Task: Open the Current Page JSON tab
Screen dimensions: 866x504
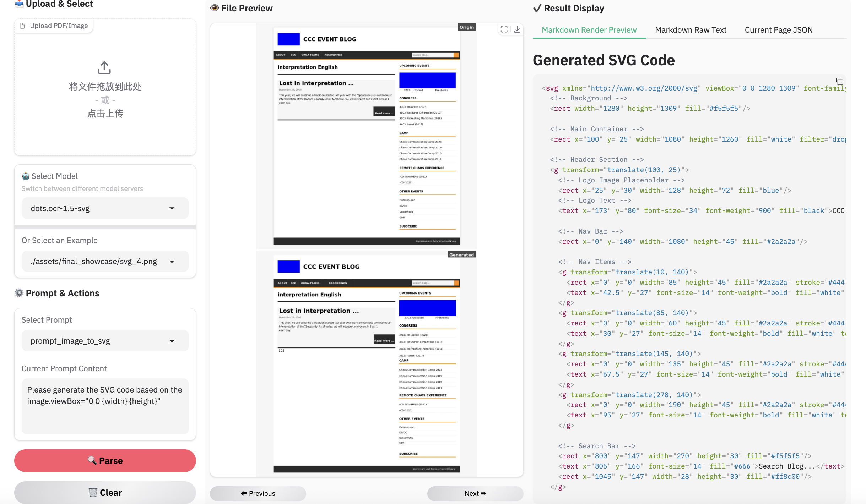Action: (x=778, y=30)
